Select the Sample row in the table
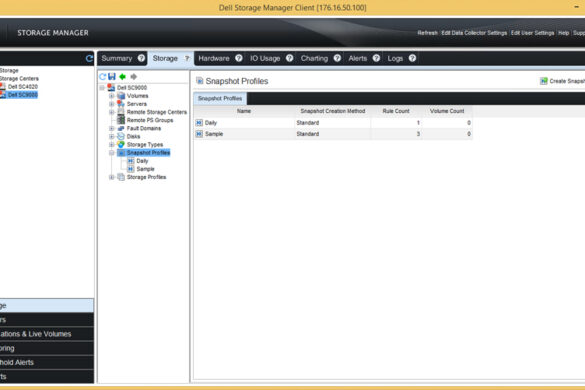This screenshot has height=390, width=585. tap(333, 134)
